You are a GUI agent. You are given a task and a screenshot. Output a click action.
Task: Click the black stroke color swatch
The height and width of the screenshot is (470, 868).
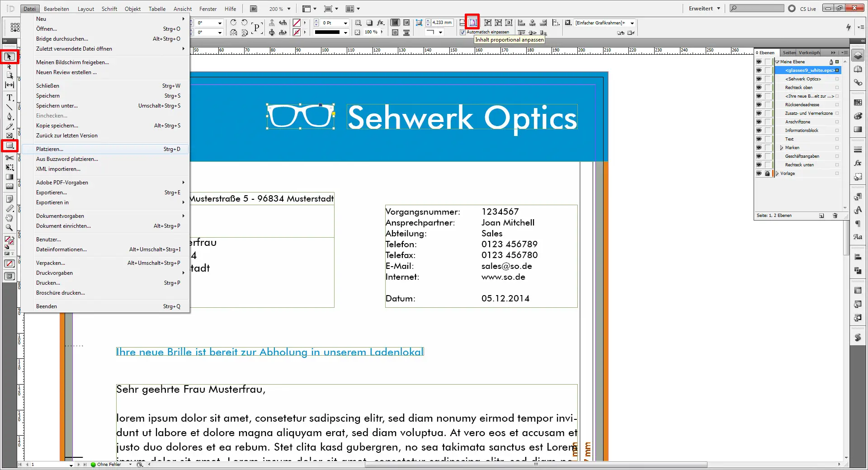327,32
